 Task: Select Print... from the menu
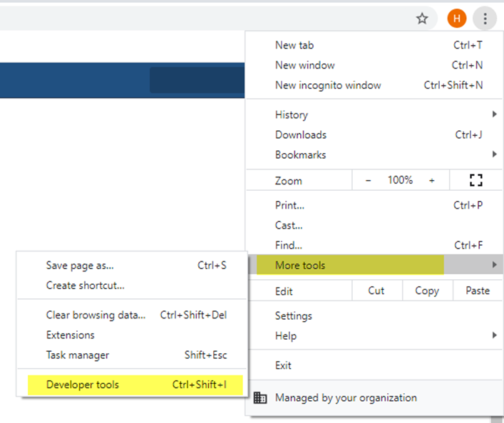point(374,205)
